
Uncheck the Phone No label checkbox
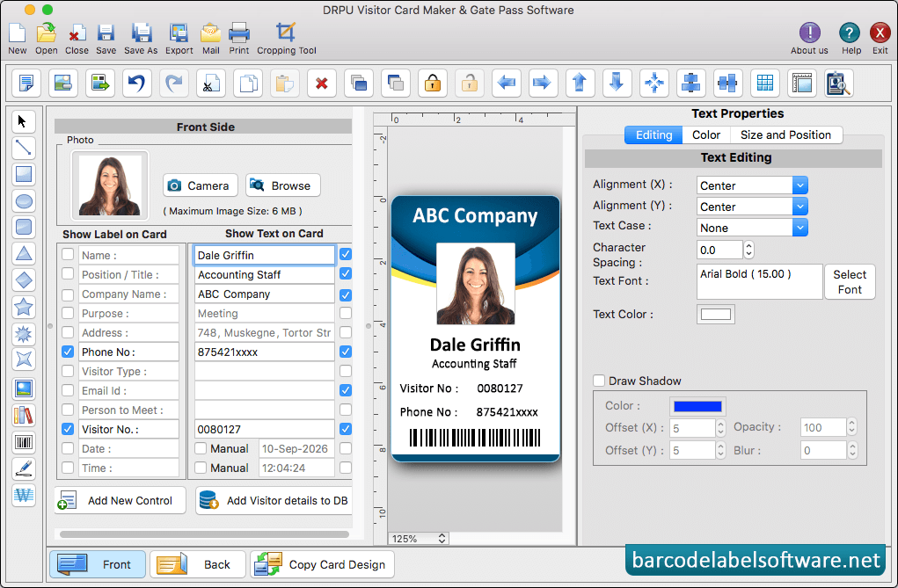click(x=68, y=352)
